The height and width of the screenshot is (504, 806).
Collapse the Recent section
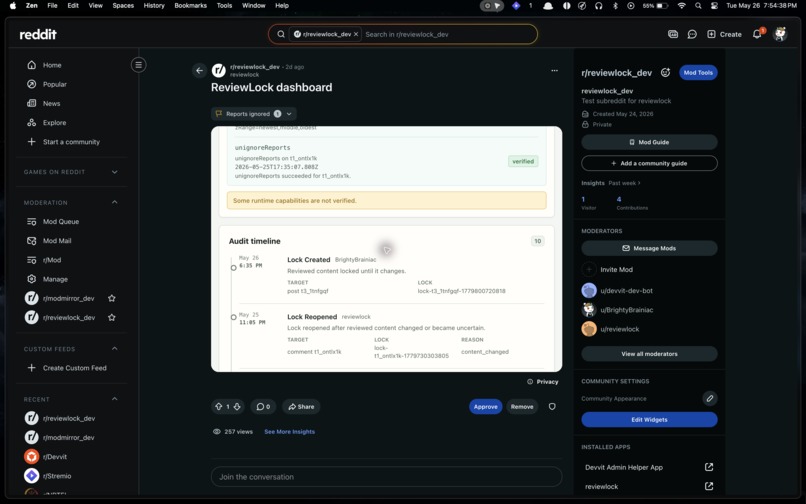pyautogui.click(x=115, y=399)
